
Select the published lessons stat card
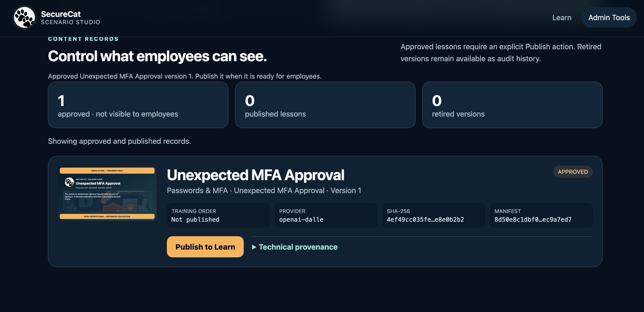coord(325,105)
